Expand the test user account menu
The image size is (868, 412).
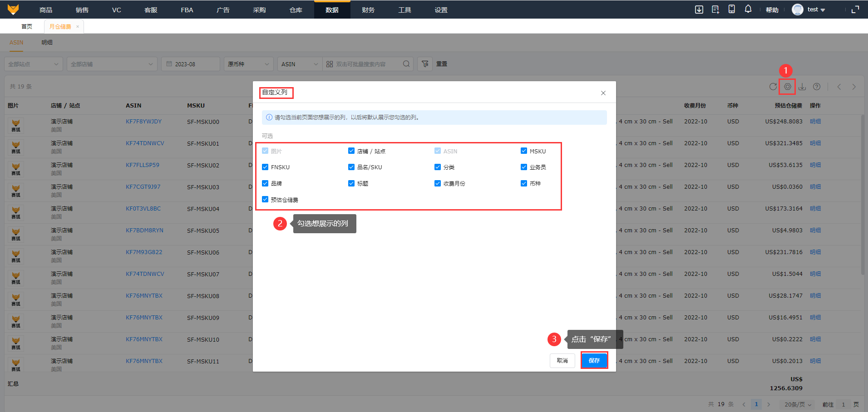816,10
